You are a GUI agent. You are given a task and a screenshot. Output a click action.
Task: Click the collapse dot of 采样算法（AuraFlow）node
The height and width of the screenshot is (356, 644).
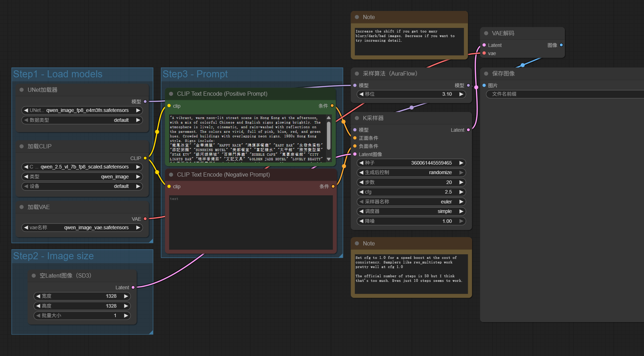pyautogui.click(x=357, y=73)
